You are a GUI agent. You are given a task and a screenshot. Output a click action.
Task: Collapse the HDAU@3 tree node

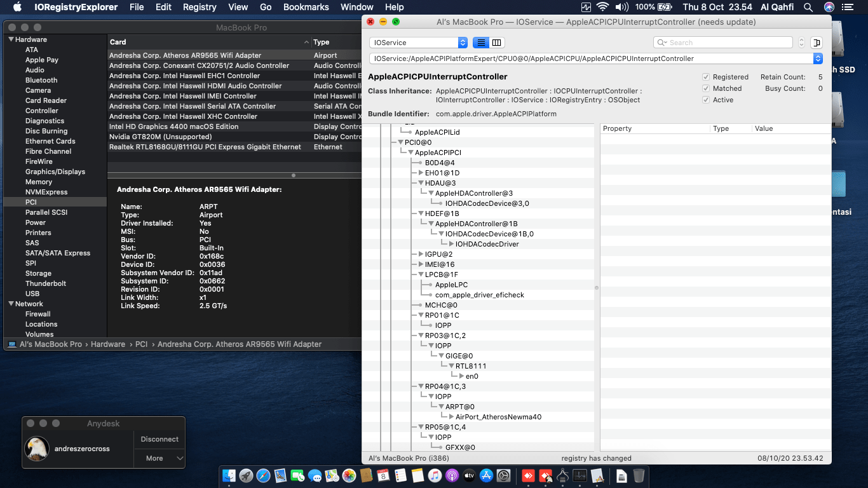[x=421, y=183]
